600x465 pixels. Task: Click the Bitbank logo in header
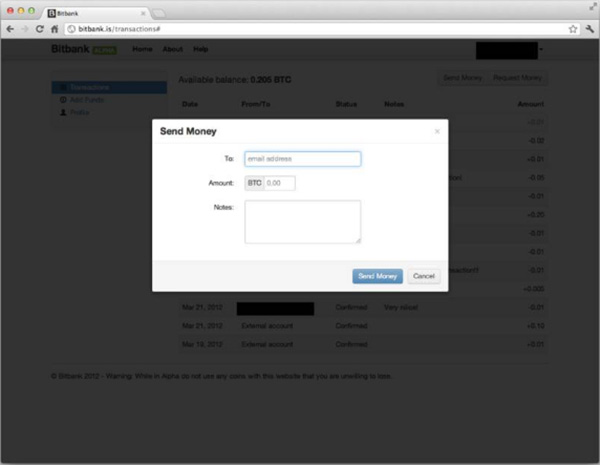pyautogui.click(x=70, y=49)
